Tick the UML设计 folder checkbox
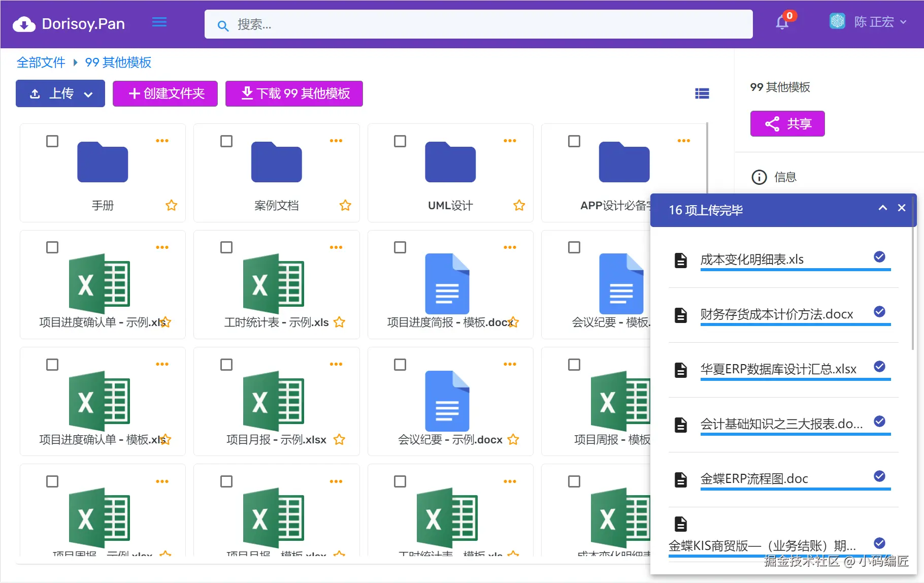Viewport: 924px width, 583px height. (400, 141)
